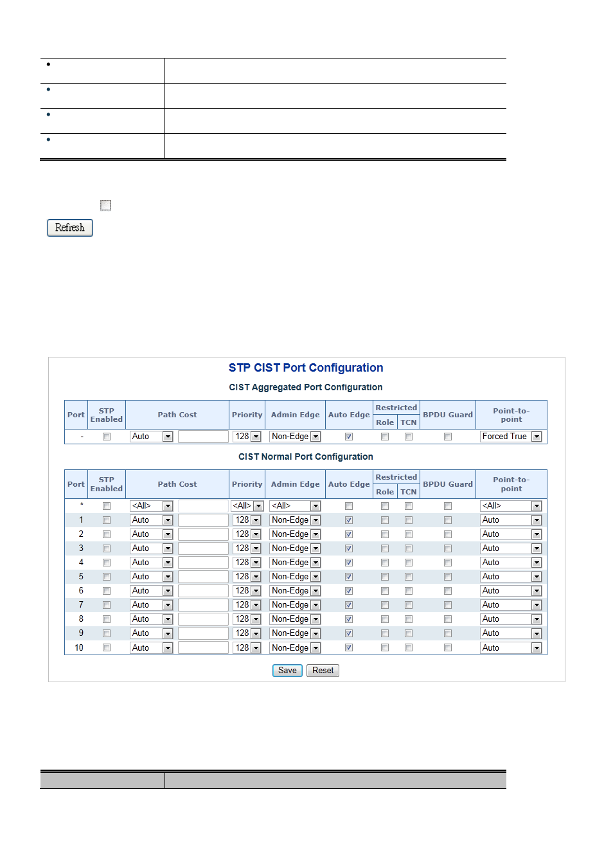Click the 'STP CIST Port Configuration' heading
This screenshot has height=868, width=613.
pyautogui.click(x=306, y=368)
